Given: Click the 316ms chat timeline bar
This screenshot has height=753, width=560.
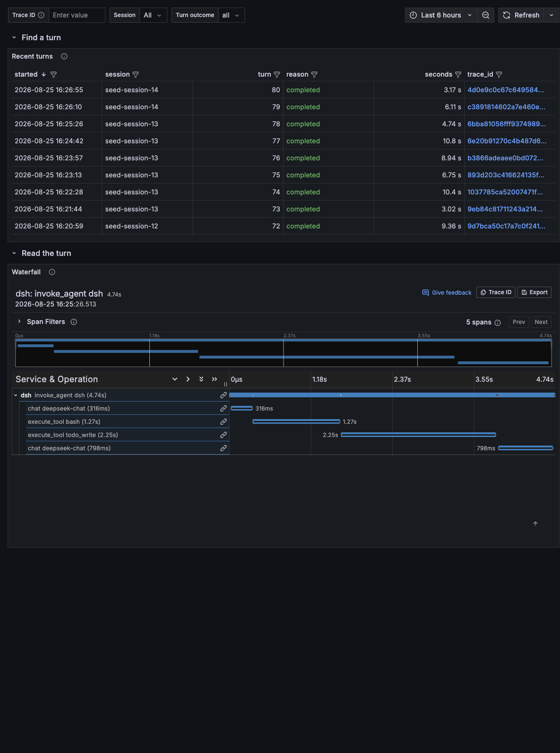Looking at the screenshot, I should [x=242, y=408].
